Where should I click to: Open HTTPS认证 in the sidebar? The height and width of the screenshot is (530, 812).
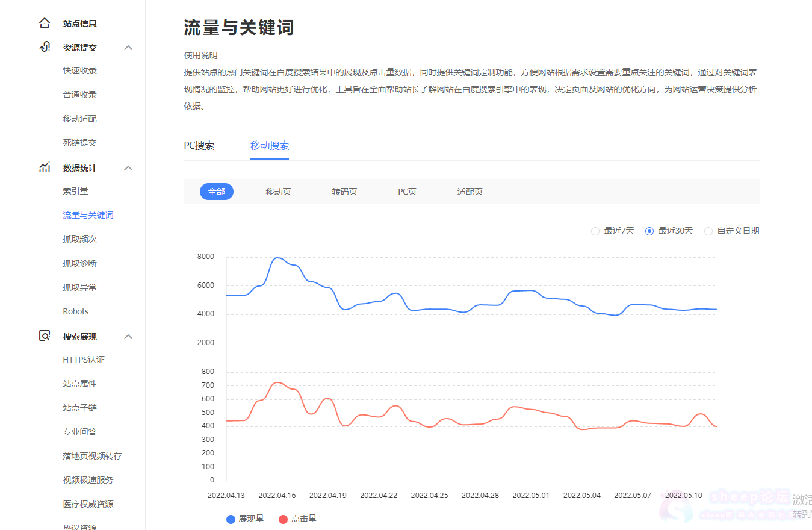(x=84, y=360)
